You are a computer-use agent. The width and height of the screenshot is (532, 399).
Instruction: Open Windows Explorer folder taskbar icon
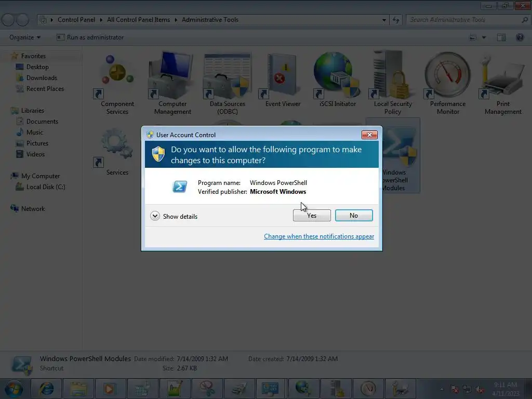pos(79,389)
